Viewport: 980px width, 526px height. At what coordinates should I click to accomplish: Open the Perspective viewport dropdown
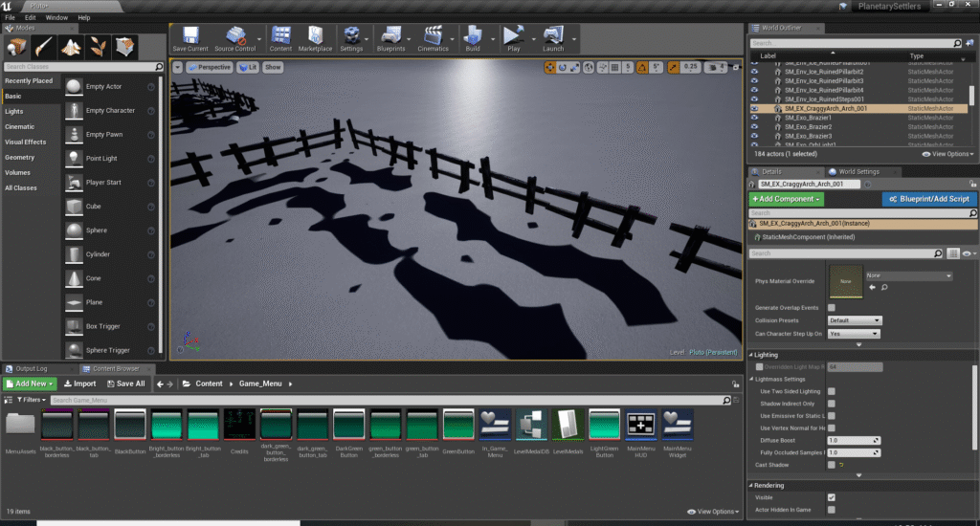pos(209,67)
